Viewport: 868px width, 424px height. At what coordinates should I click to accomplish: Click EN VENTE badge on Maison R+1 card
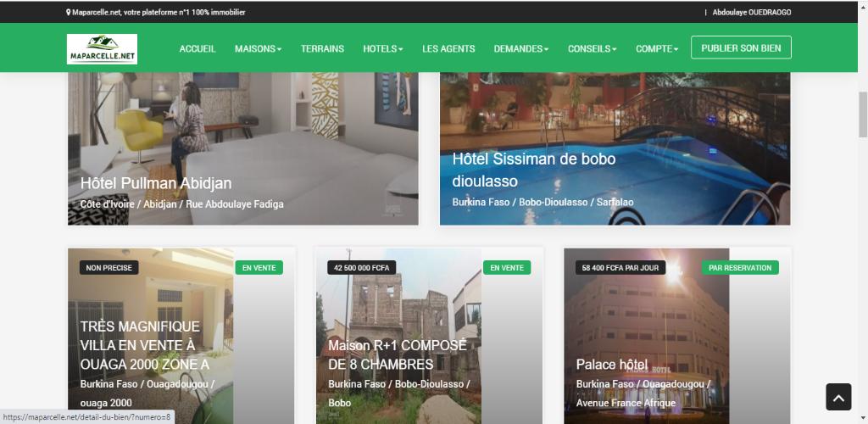point(507,268)
